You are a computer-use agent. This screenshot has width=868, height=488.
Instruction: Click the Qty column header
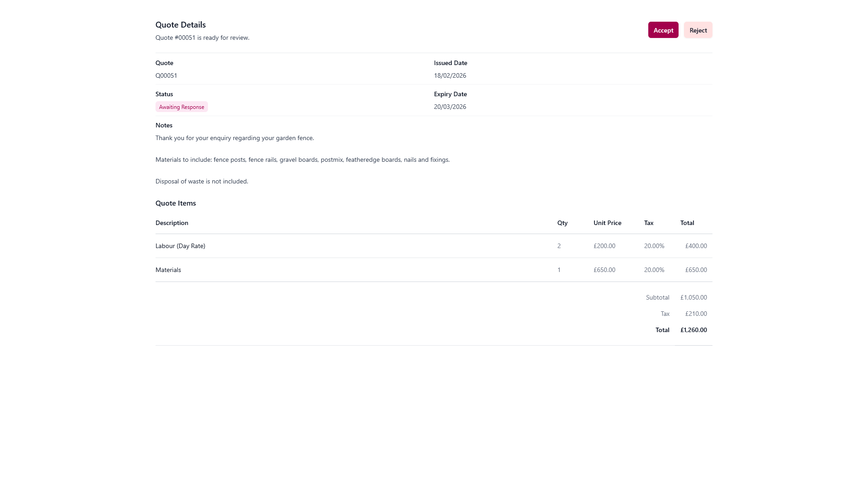click(x=562, y=223)
